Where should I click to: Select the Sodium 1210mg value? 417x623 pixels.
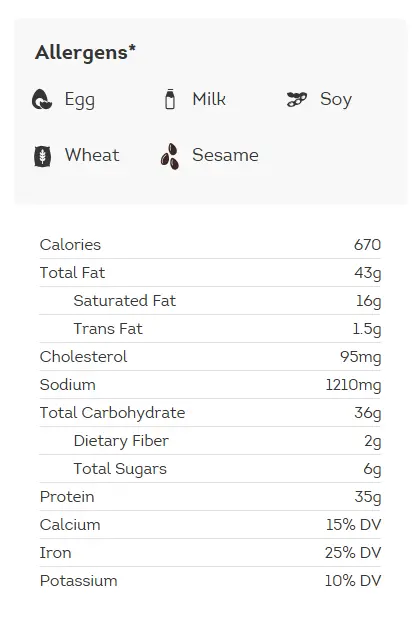point(353,385)
